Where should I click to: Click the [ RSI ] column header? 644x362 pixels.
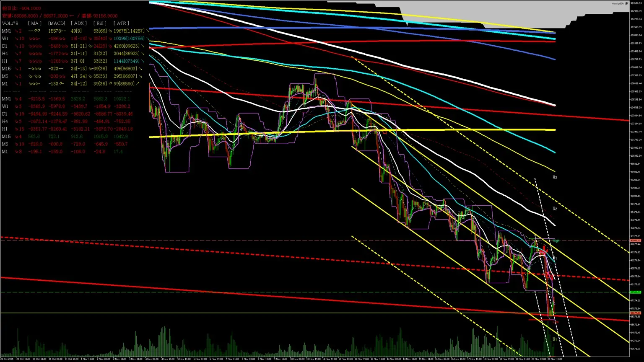pyautogui.click(x=100, y=23)
